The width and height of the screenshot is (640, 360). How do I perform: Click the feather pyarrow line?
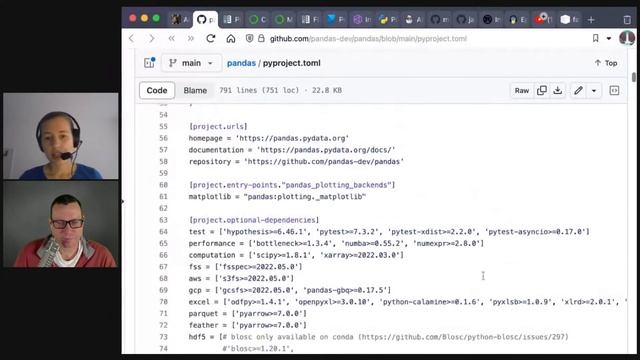247,325
